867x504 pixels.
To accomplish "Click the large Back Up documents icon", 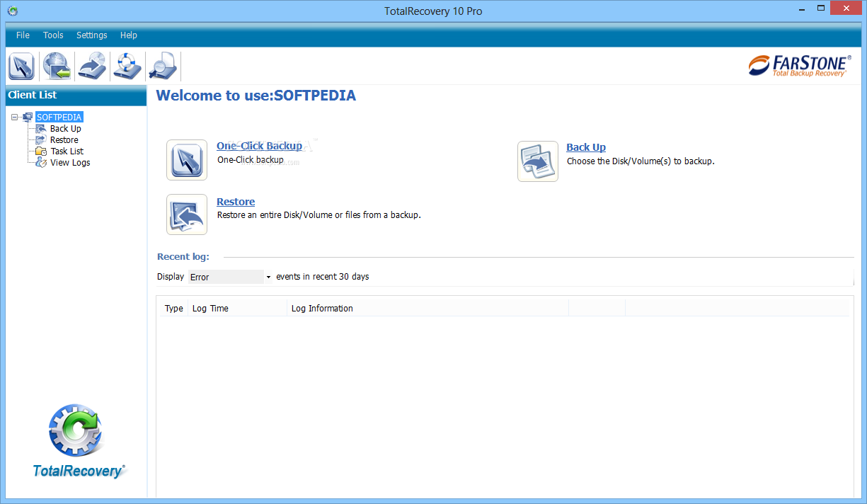I will [x=538, y=161].
